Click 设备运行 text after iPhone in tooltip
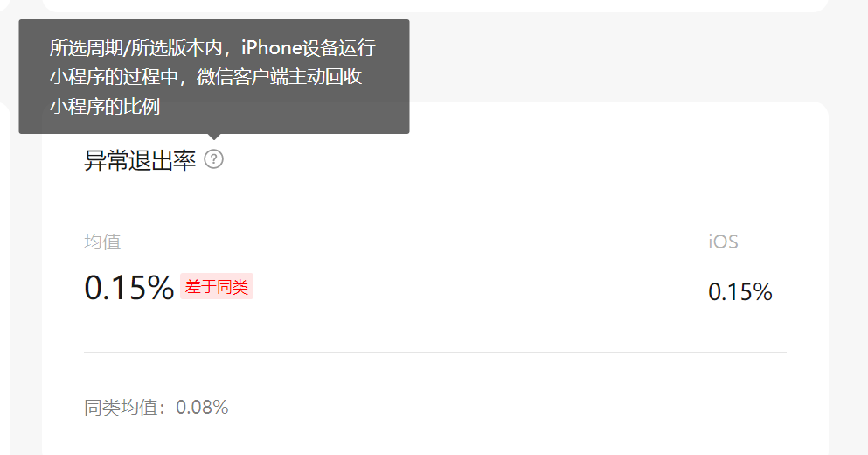This screenshot has width=868, height=455. (x=339, y=47)
